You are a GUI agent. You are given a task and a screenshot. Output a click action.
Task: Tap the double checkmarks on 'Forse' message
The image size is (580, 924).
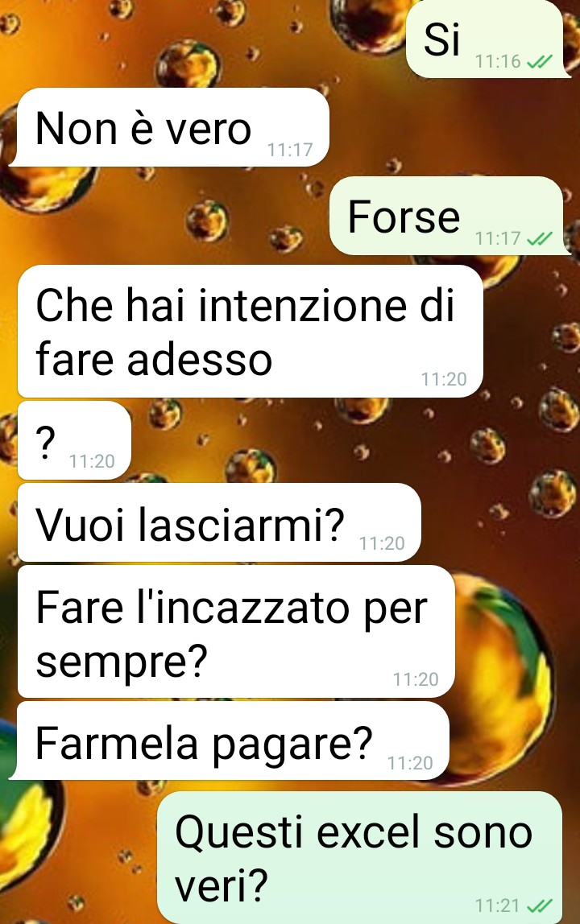(x=539, y=238)
